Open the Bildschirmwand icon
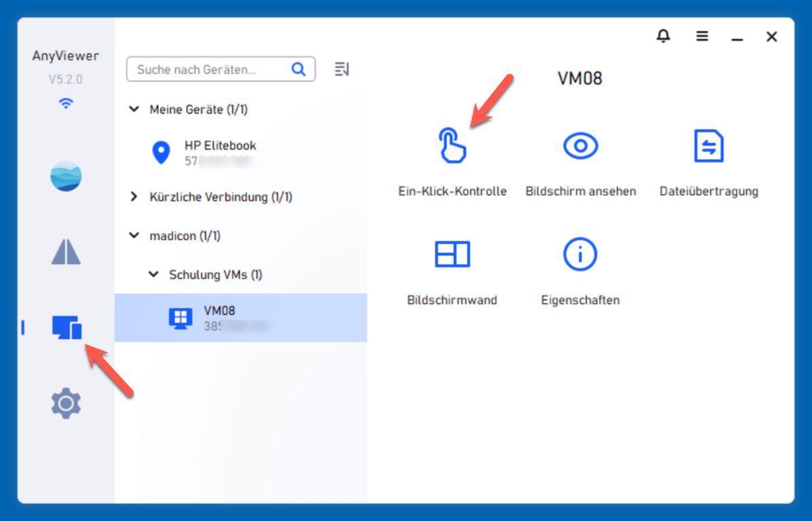This screenshot has width=812, height=521. pos(452,254)
